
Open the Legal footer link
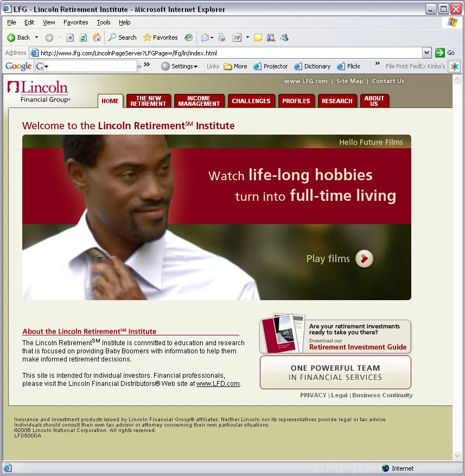click(x=339, y=395)
